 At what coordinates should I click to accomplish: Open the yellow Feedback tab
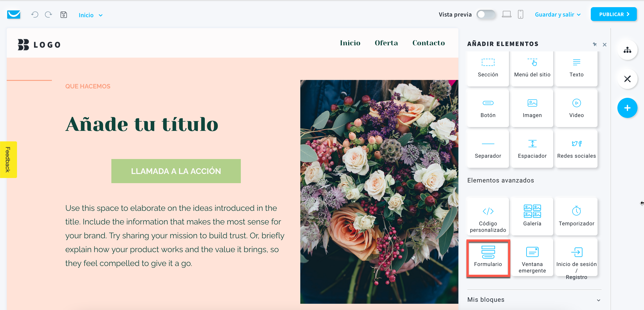point(8,159)
